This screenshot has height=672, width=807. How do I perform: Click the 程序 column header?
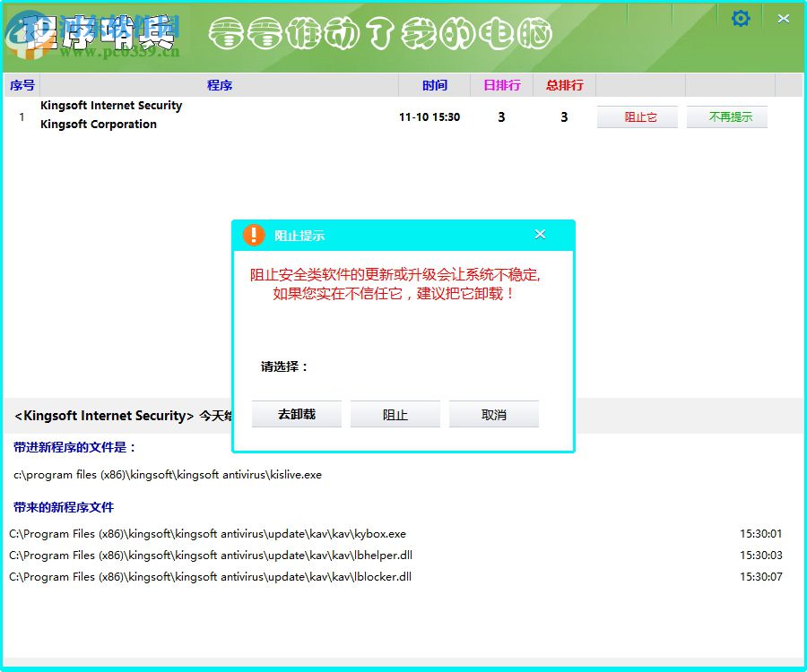220,85
